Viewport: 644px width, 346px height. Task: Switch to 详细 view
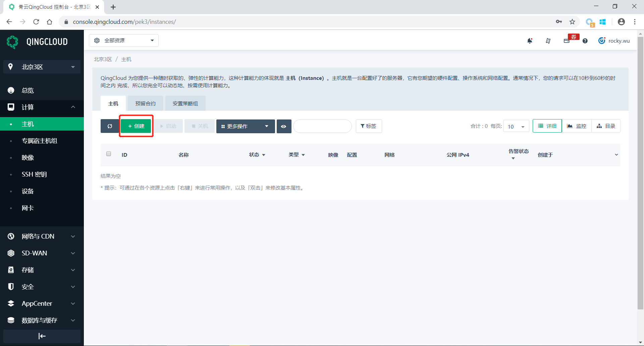pos(547,126)
